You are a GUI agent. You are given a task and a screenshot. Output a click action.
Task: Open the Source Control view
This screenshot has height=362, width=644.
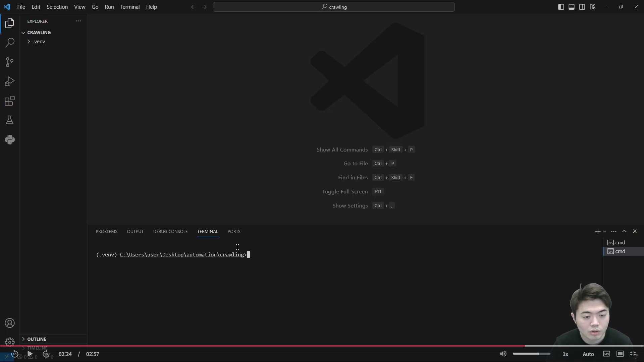pyautogui.click(x=10, y=62)
